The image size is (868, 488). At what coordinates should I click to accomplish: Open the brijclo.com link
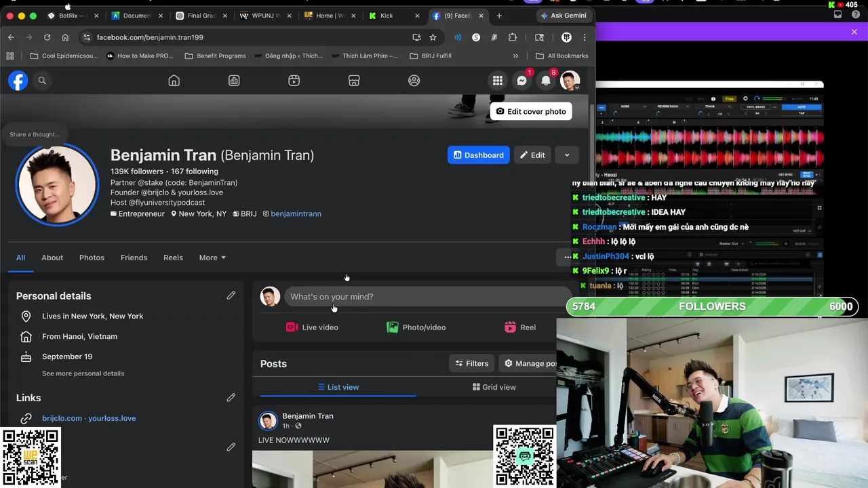pos(62,418)
